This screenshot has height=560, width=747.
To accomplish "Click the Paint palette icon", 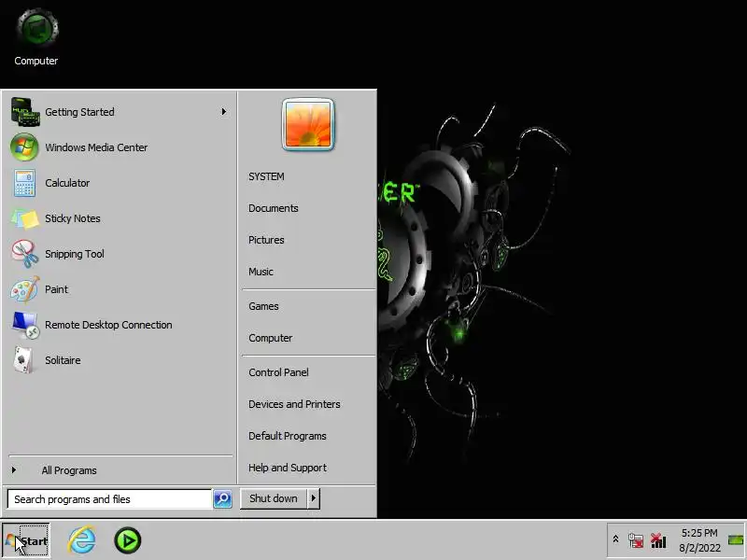I will (x=25, y=289).
